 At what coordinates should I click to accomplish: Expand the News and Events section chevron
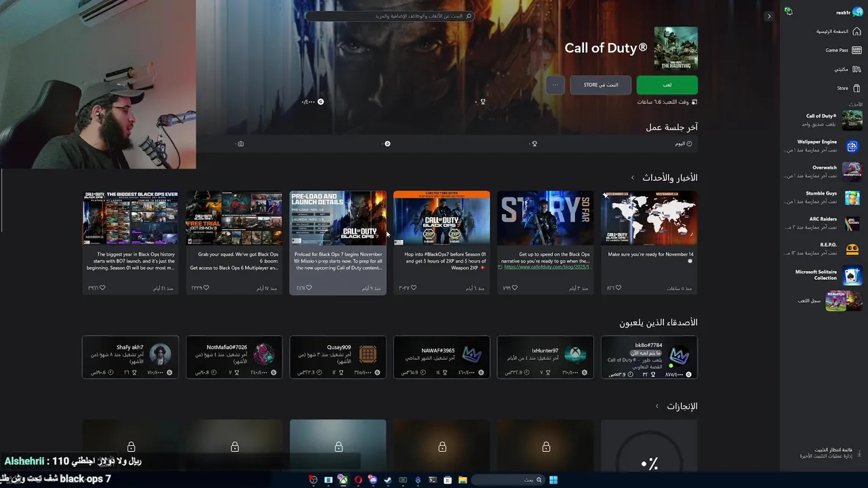coord(633,178)
